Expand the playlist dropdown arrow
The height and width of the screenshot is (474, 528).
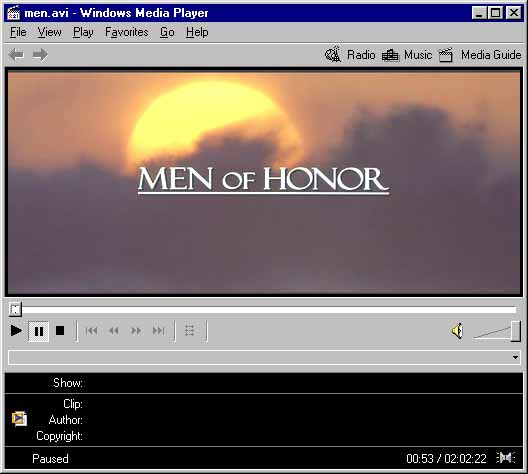pyautogui.click(x=515, y=357)
